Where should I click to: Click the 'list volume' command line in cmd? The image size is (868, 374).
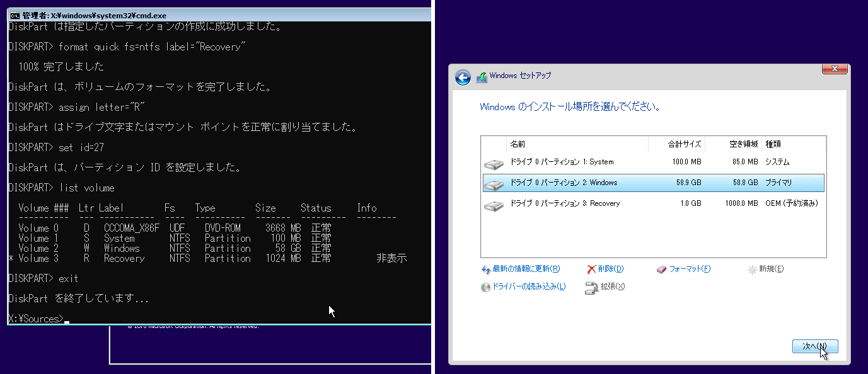point(62,188)
